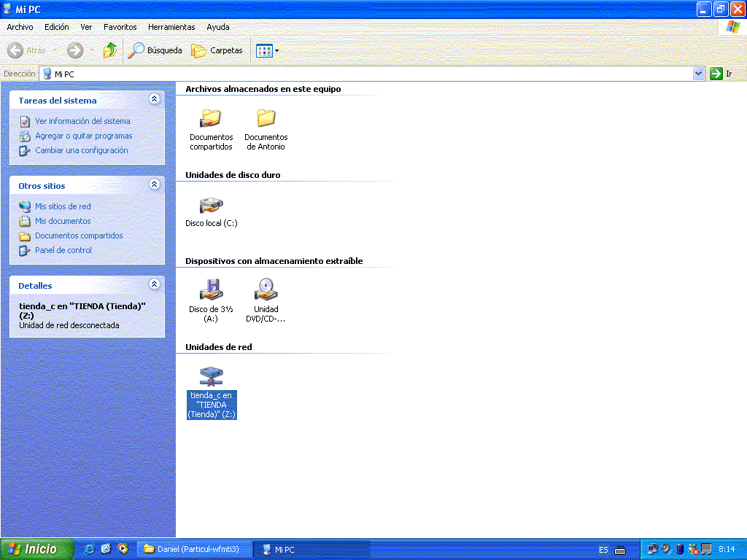Open the Búsqueda search tool
The image size is (747, 560).
[156, 50]
